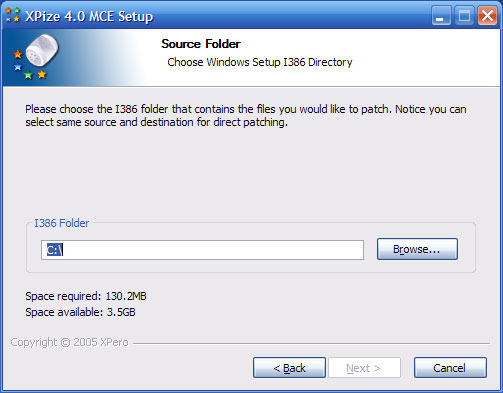
Task: Close the XPize 4.0 MCE Setup window
Action: tap(487, 16)
